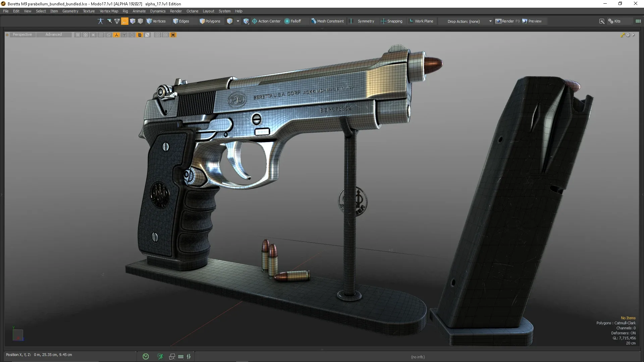Click the diagonal split square viewport icon

coord(147,35)
